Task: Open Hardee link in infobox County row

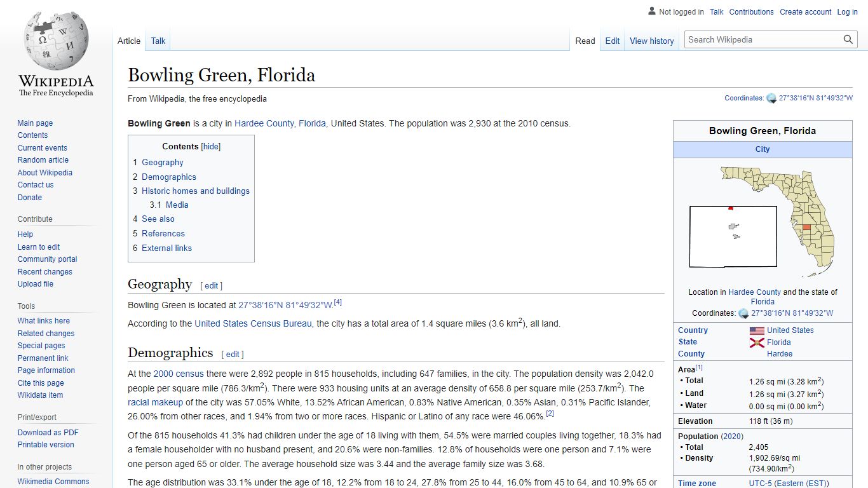Action: pyautogui.click(x=780, y=354)
